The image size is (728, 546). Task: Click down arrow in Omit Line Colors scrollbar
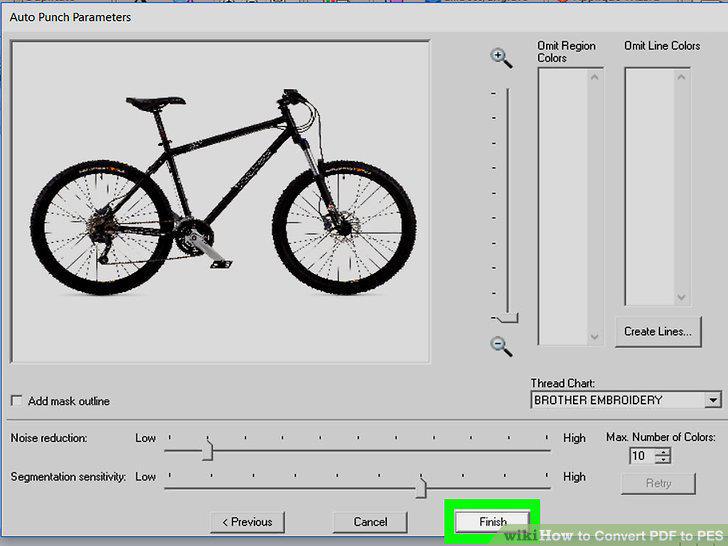pos(681,297)
